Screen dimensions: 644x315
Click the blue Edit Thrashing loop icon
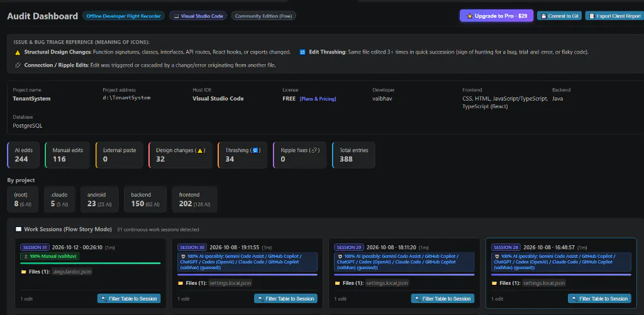point(303,52)
